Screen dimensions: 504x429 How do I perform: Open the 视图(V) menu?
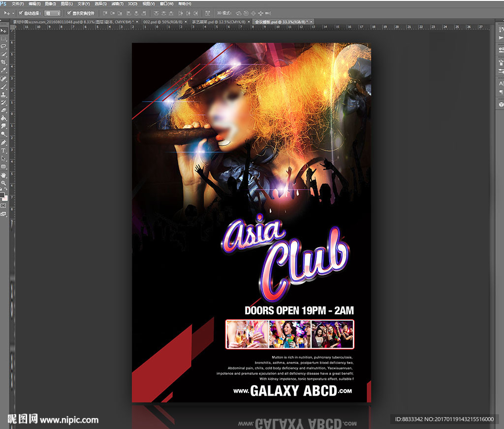[149, 4]
